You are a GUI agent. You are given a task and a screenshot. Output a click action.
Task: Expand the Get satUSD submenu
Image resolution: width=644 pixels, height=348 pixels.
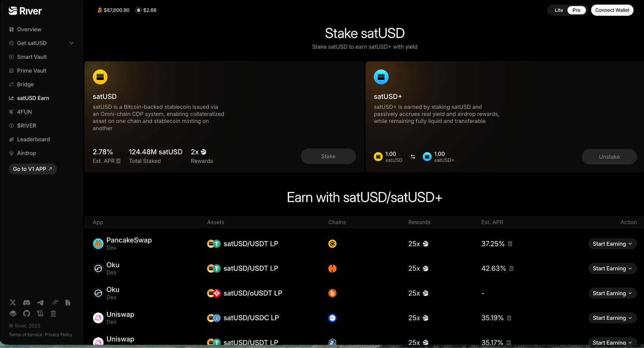tap(71, 43)
